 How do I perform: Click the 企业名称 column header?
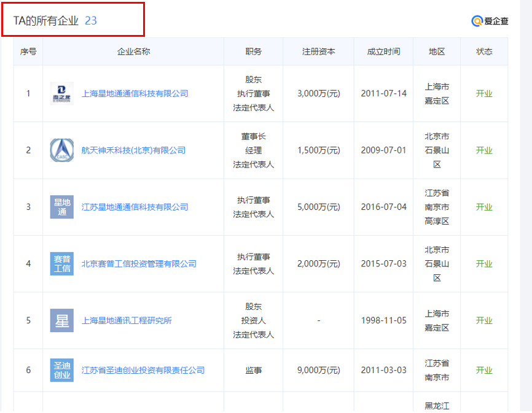point(133,52)
